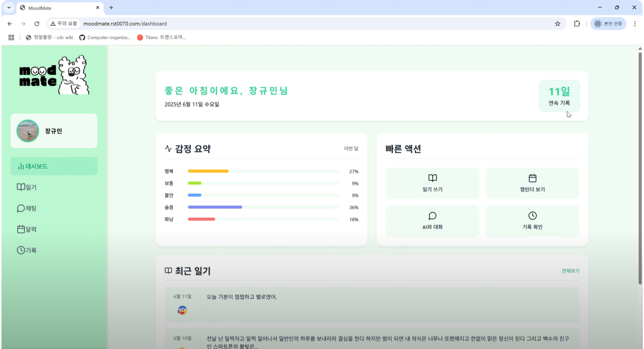Screen dimensions: 644x349
Task: Open the Chrome three-dot menu
Action: click(x=634, y=24)
